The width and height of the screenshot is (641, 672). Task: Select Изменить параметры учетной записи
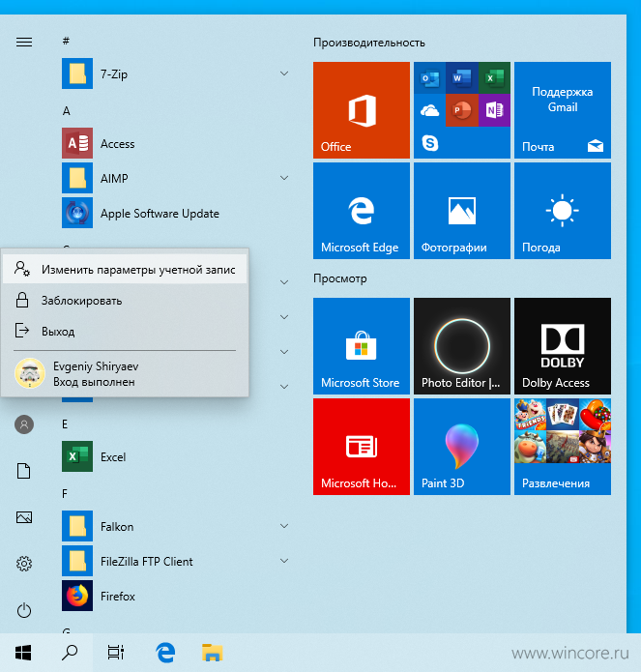[x=125, y=269]
